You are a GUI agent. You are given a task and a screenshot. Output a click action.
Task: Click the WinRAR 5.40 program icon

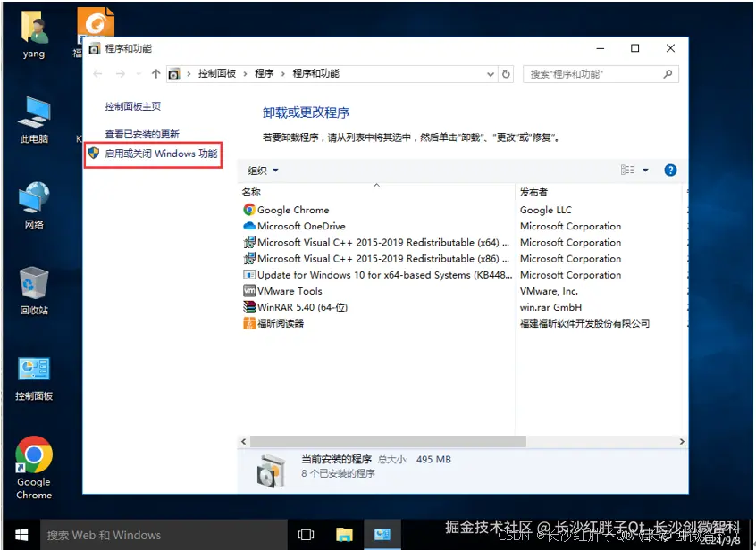pos(249,307)
